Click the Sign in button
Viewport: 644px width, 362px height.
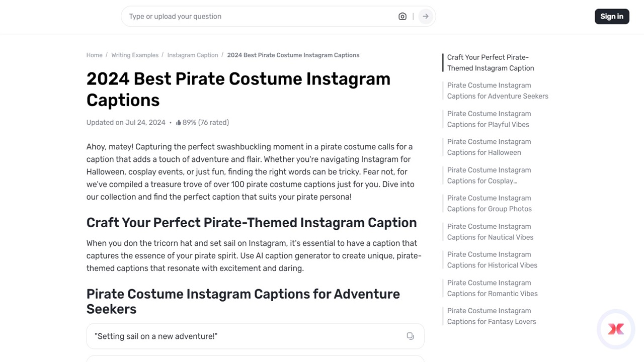612,16
